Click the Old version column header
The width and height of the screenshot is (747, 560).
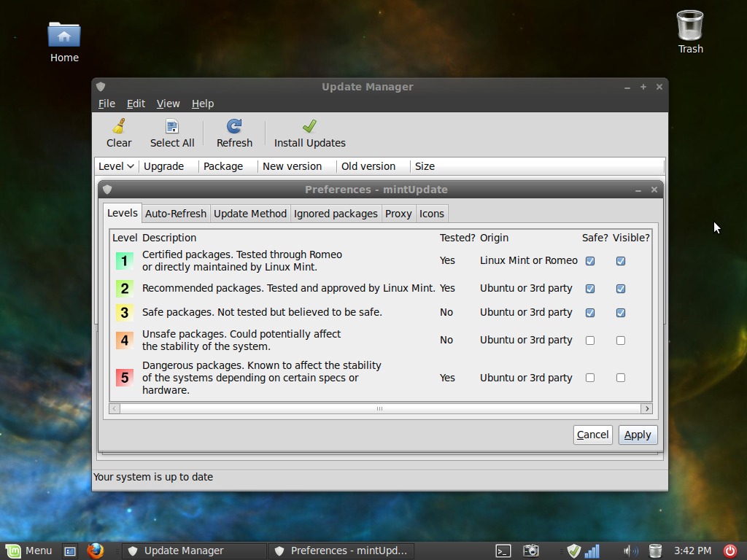(x=373, y=166)
